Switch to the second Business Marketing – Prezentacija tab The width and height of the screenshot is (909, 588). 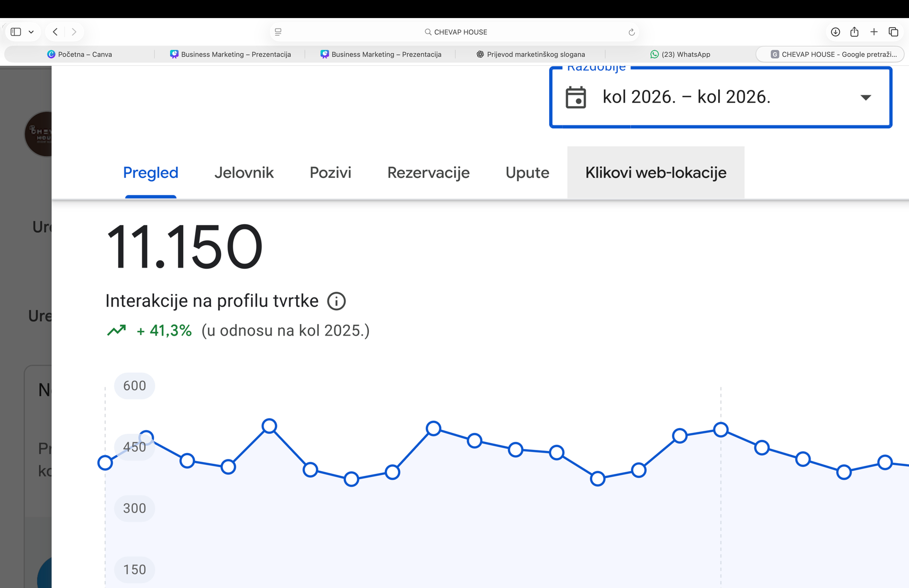click(381, 54)
